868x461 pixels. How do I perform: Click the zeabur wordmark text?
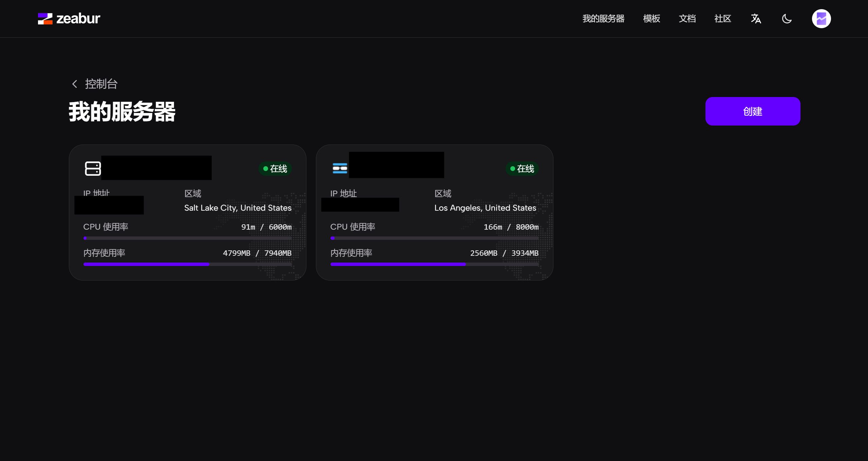coord(78,19)
